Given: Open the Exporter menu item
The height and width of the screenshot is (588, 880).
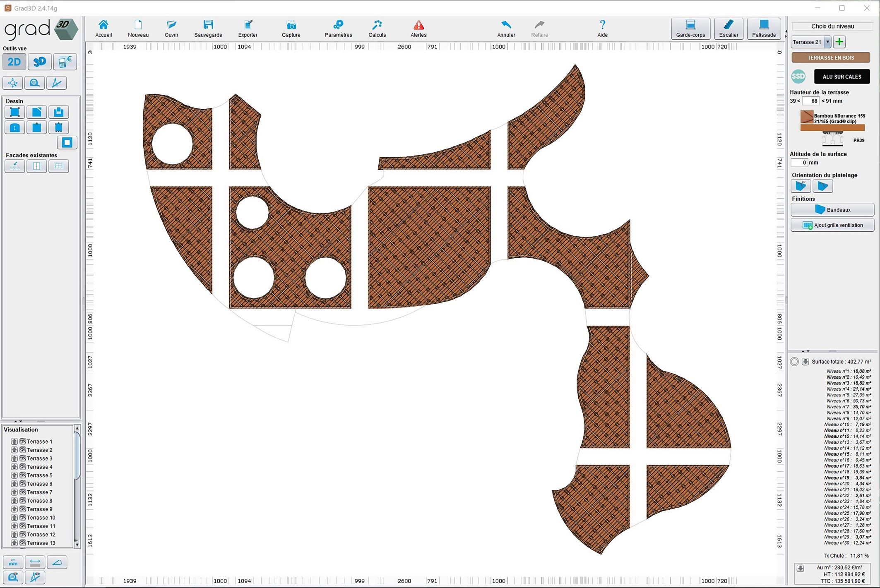Looking at the screenshot, I should coord(248,29).
